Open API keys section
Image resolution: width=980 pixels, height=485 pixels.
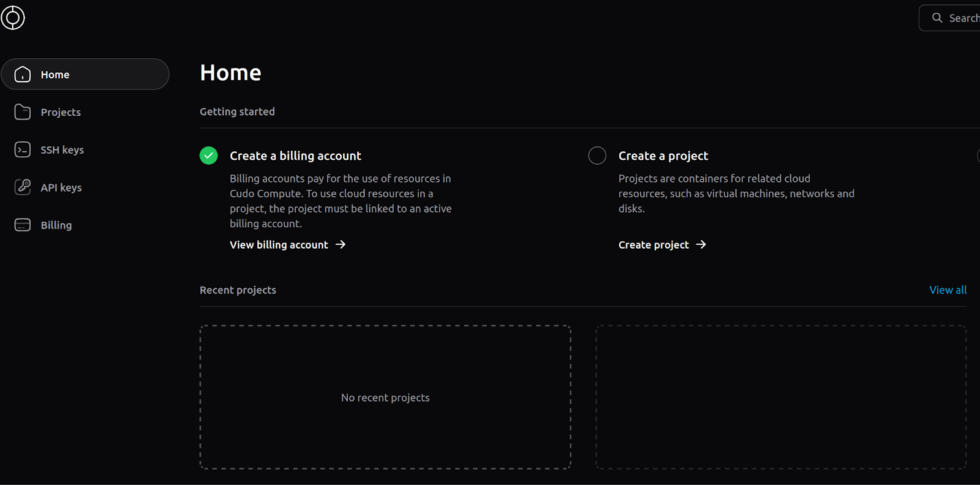pyautogui.click(x=61, y=188)
